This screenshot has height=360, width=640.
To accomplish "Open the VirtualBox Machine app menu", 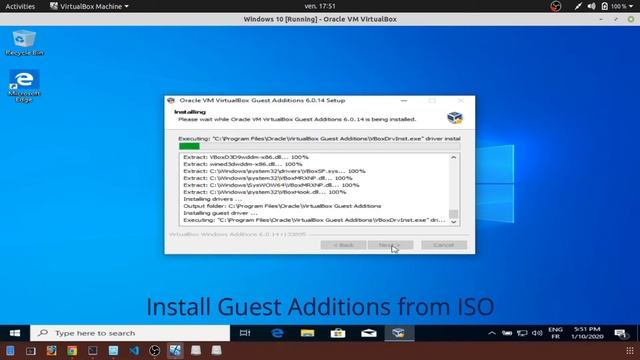I will (x=89, y=6).
